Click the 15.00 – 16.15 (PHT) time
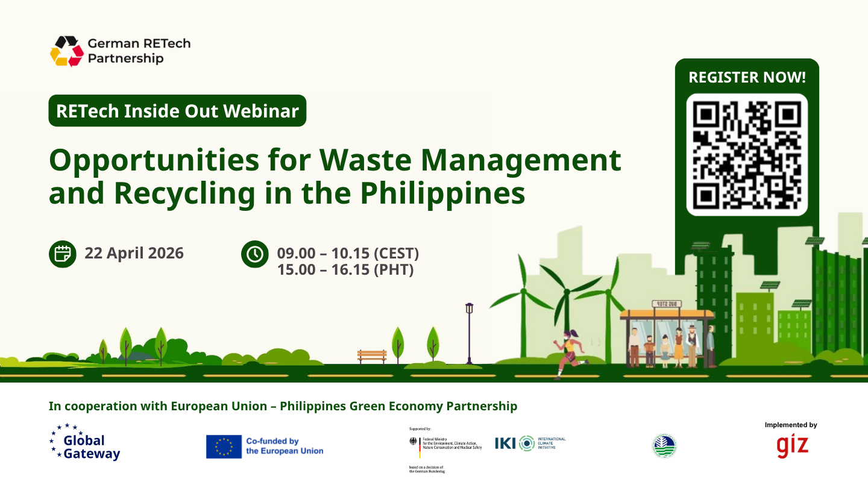This screenshot has width=868, height=488. click(x=345, y=270)
